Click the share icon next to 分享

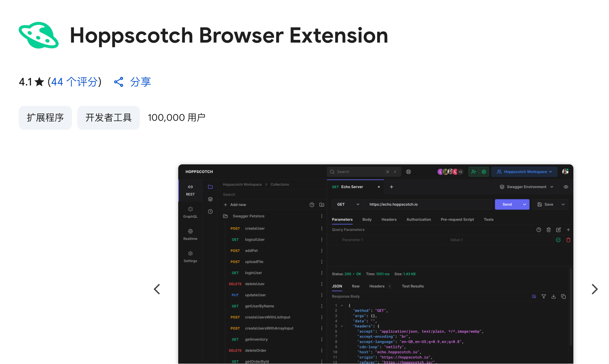(119, 82)
